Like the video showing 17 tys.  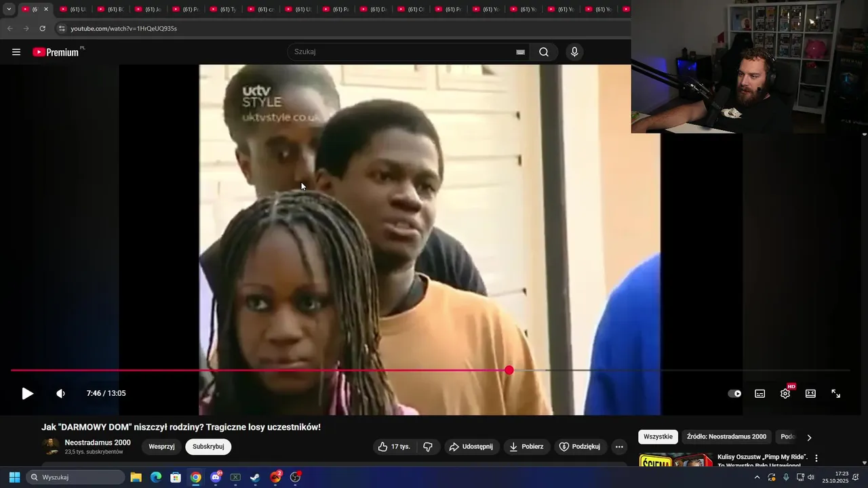tap(394, 447)
